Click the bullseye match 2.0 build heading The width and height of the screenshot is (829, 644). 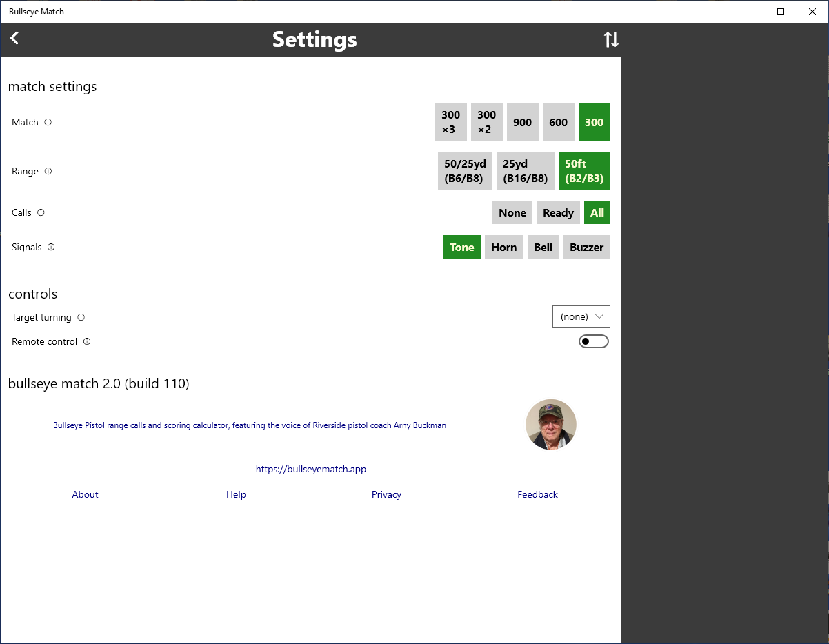point(99,383)
